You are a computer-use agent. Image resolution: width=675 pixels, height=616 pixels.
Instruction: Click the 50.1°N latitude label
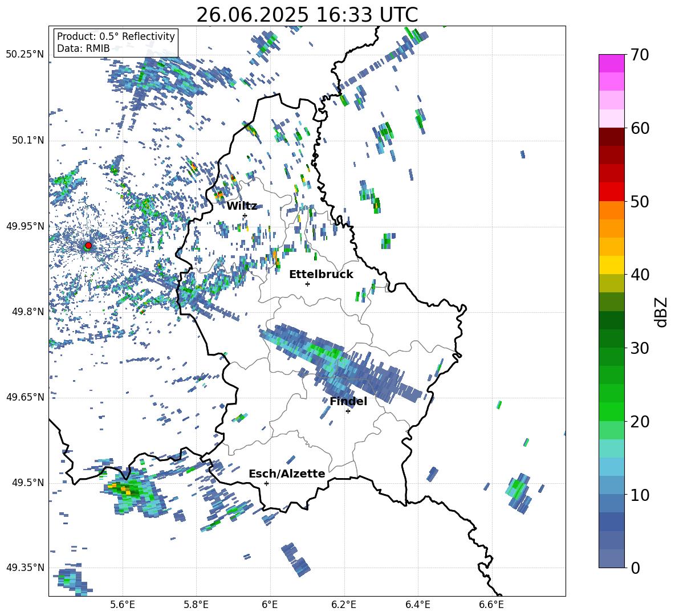tap(28, 141)
